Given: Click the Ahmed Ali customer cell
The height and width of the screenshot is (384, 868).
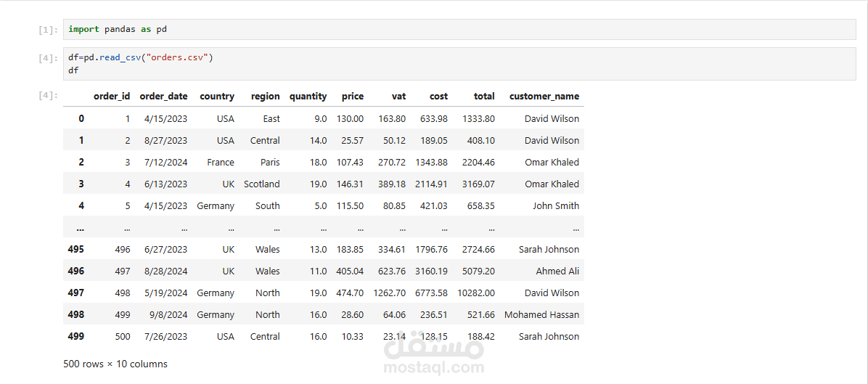Looking at the screenshot, I should (557, 271).
